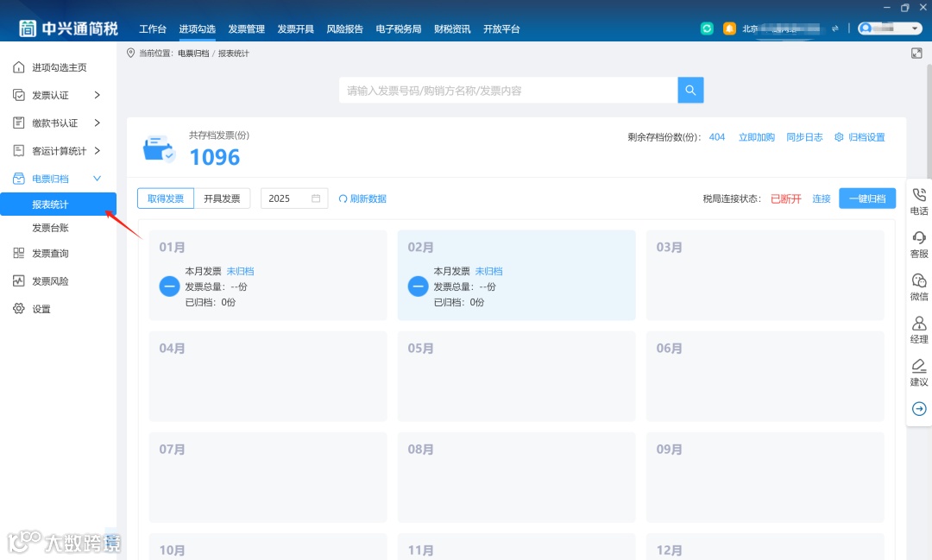This screenshot has height=560, width=932.
Task: Click the 客运计算统计 icon
Action: point(19,151)
